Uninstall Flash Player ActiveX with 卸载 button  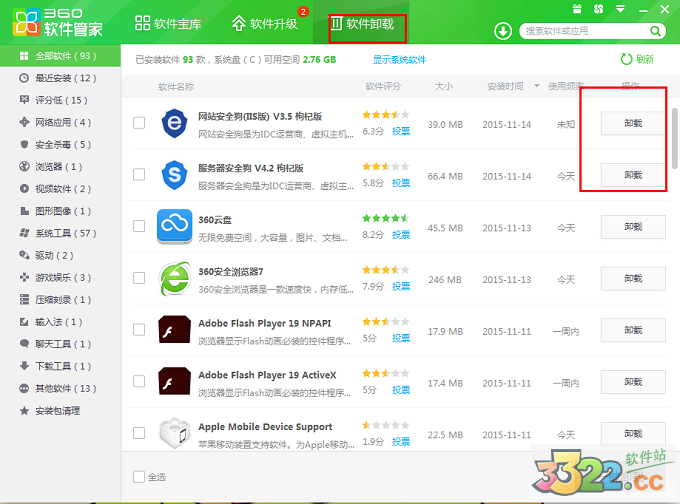coord(633,382)
